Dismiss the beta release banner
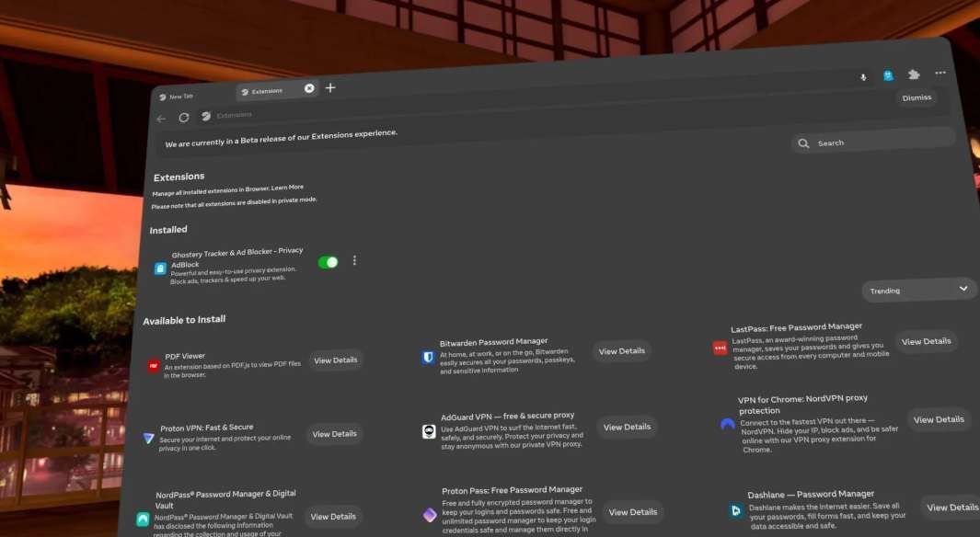The width and height of the screenshot is (980, 537). coord(916,97)
